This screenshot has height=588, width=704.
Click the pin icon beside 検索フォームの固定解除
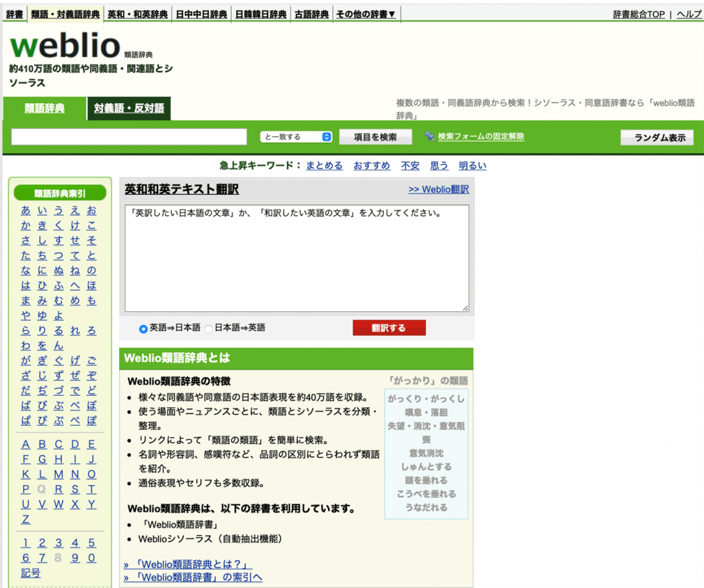pyautogui.click(x=430, y=136)
